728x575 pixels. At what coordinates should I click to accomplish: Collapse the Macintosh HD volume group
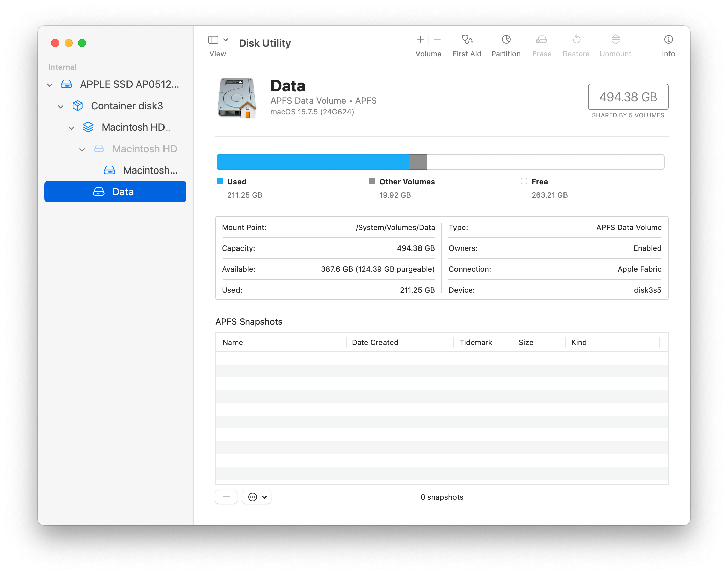71,128
